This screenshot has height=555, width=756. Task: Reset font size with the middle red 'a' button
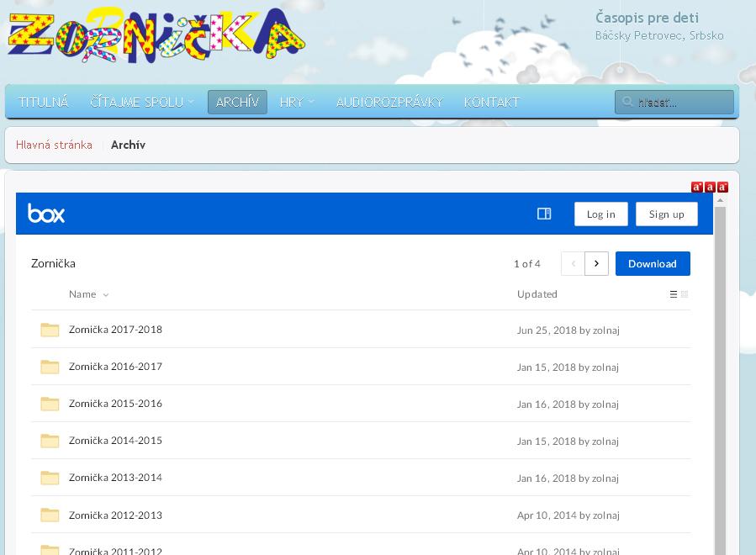[710, 187]
